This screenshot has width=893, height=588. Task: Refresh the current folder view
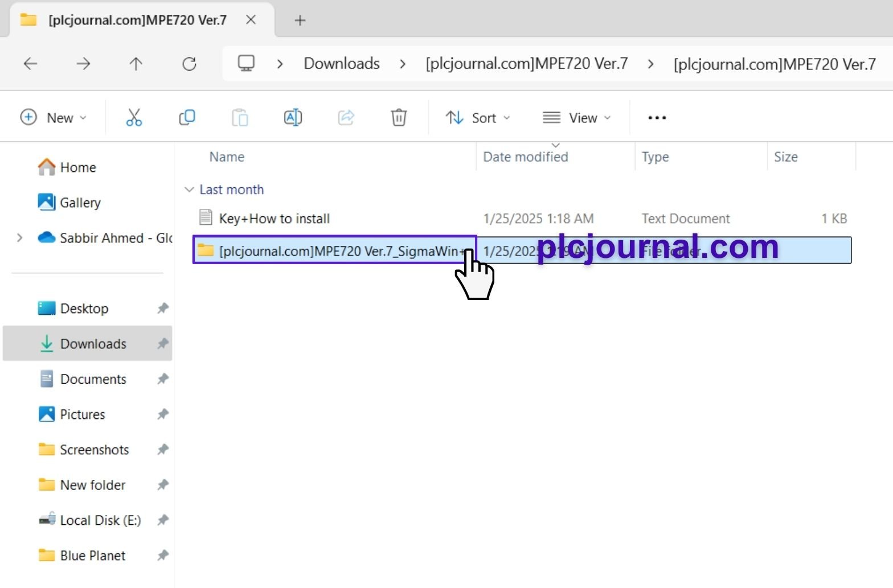pyautogui.click(x=189, y=64)
